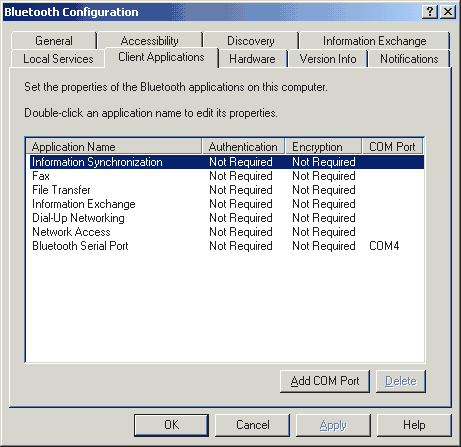461x447 pixels.
Task: Click the title bar help question mark icon
Action: 430,12
